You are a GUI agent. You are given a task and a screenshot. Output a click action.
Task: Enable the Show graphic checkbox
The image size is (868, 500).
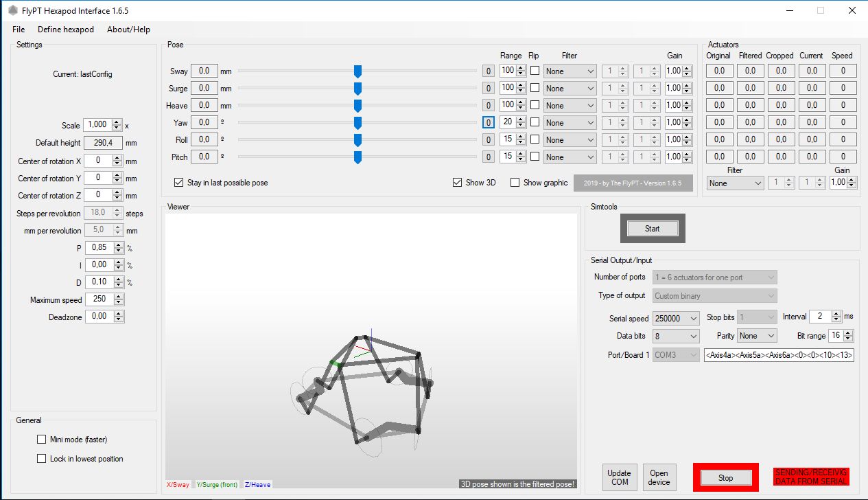pos(515,183)
